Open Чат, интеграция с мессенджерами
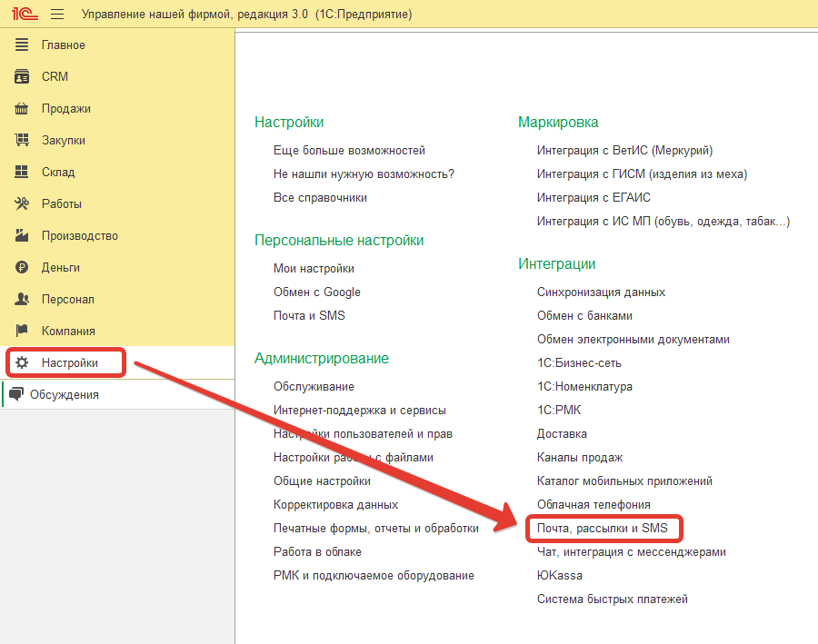The image size is (818, 644). click(x=632, y=551)
